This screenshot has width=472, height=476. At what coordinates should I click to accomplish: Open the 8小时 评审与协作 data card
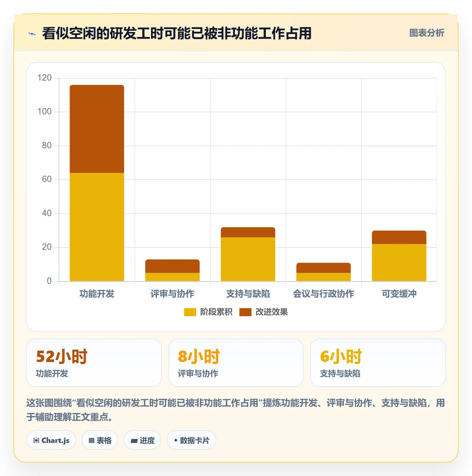pyautogui.click(x=236, y=363)
